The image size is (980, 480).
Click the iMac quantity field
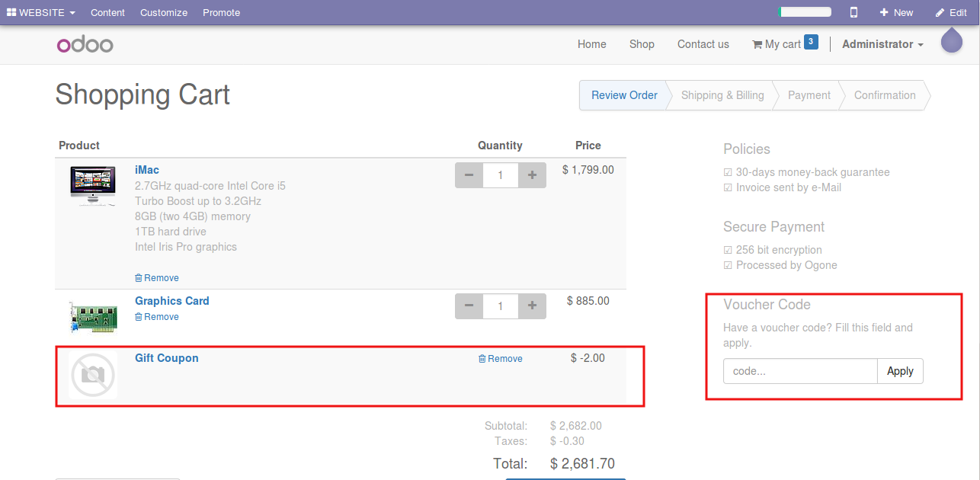(x=501, y=175)
